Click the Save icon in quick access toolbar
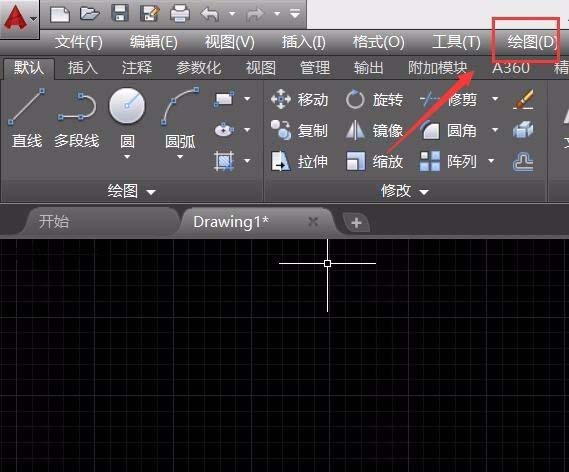The height and width of the screenshot is (472, 569). 120,13
